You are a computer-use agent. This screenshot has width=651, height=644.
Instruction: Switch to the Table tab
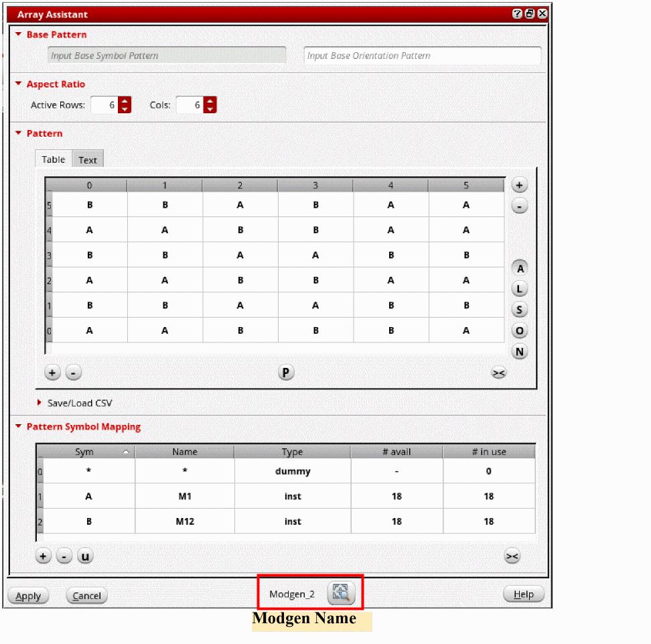[x=54, y=159]
